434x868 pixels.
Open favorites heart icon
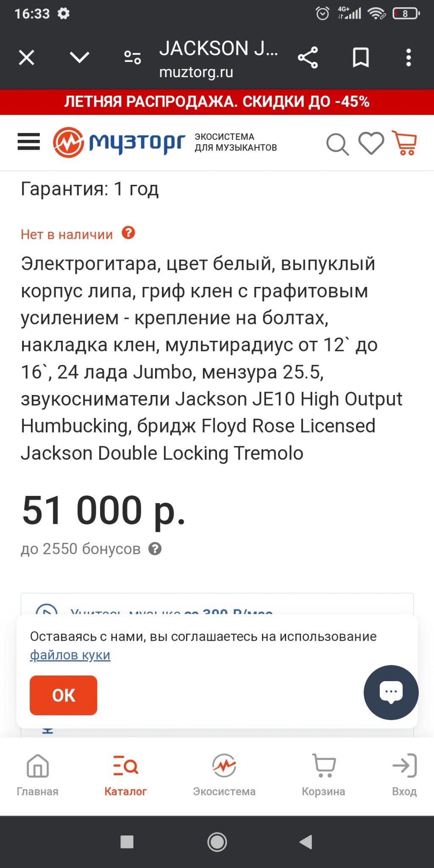click(371, 143)
